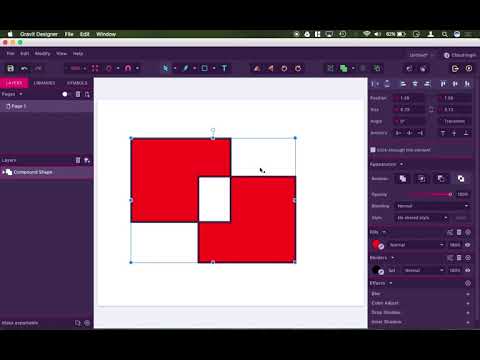Toggle the proportional size lock icon
This screenshot has height=360, width=480.
pos(431,109)
